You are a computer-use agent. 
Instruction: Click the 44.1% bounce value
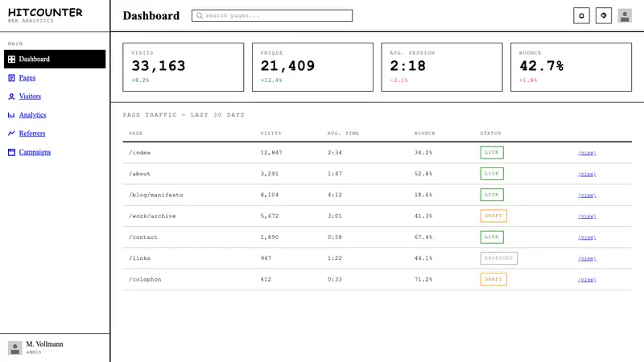tap(423, 258)
